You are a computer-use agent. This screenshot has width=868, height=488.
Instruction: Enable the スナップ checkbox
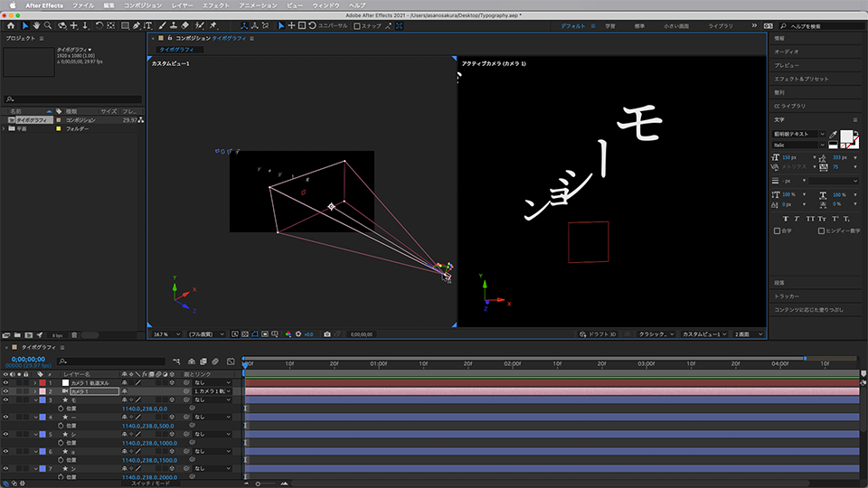point(357,26)
